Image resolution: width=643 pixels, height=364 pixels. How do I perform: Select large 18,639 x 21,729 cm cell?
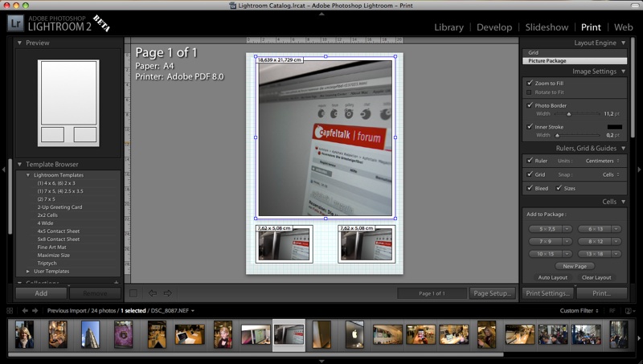click(x=326, y=137)
